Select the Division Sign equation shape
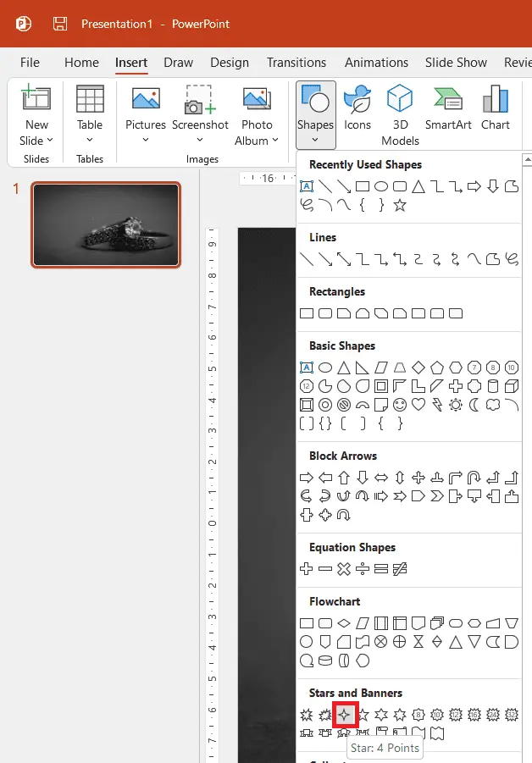The width and height of the screenshot is (532, 763). [x=363, y=569]
